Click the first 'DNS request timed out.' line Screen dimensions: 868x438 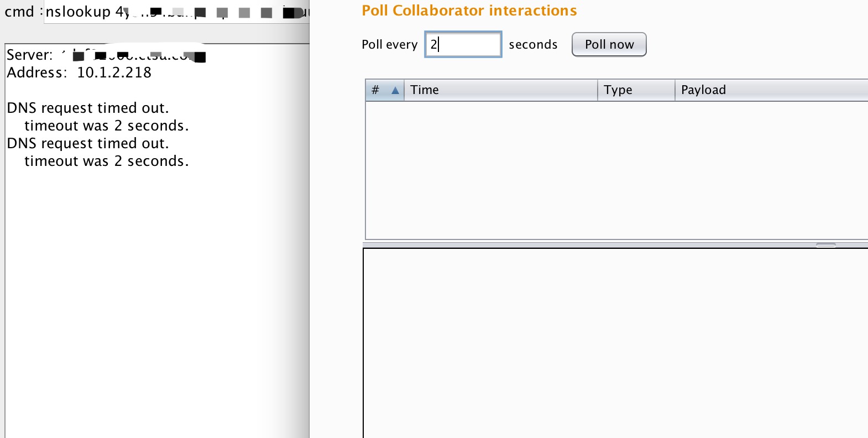pos(88,108)
